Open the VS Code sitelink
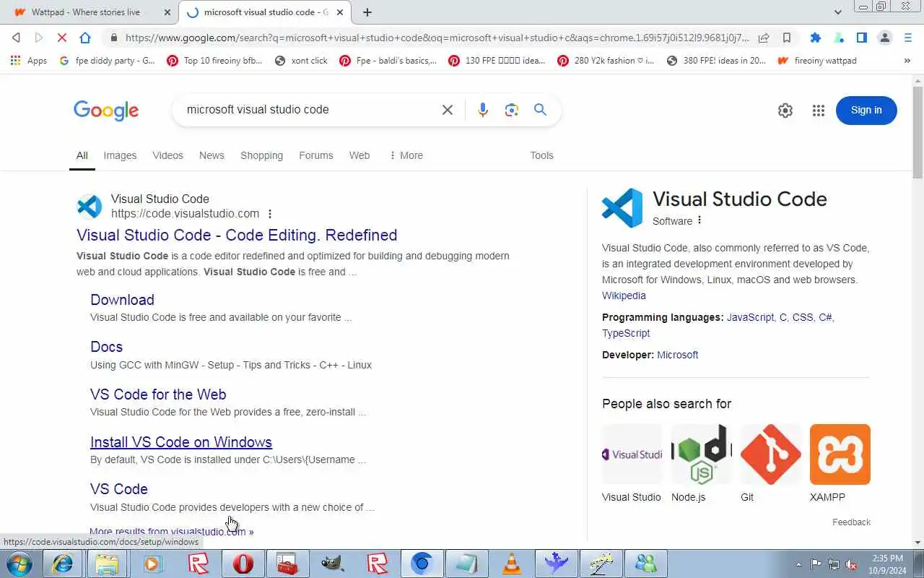The height and width of the screenshot is (578, 924). pos(119,489)
